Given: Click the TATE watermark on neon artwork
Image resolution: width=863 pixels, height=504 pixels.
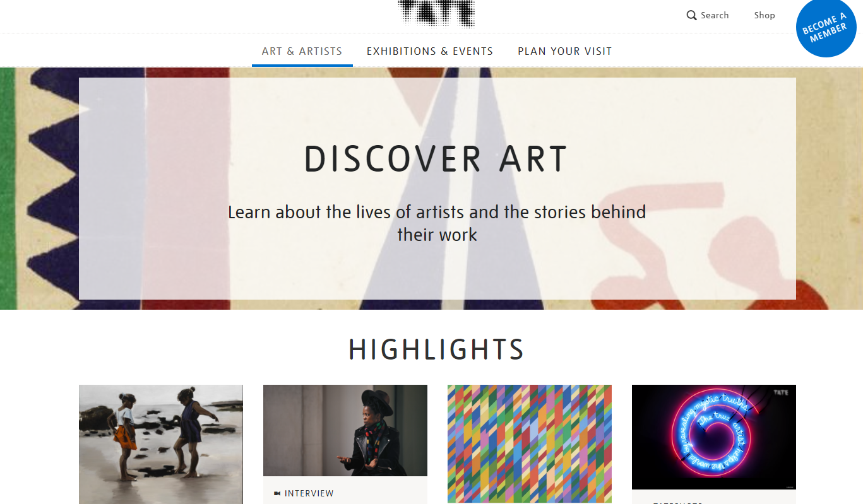Looking at the screenshot, I should click(781, 393).
